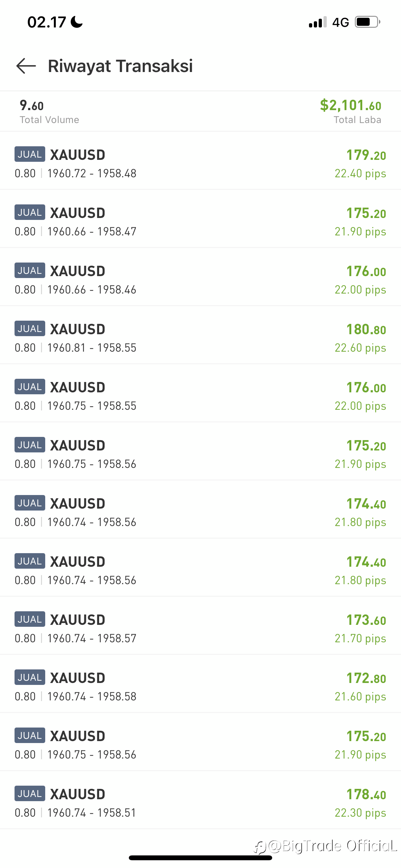Viewport: 401px width, 868px height.
Task: Tap the 173.60 profit amount
Action: (x=366, y=620)
